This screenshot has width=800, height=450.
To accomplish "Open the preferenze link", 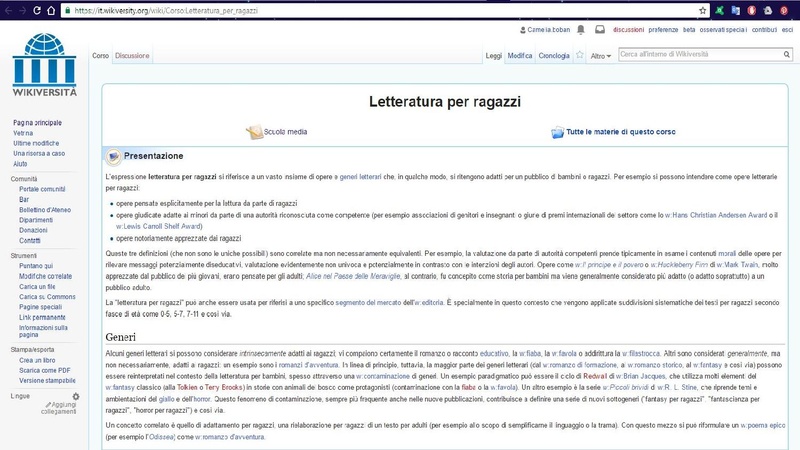I will pos(663,30).
